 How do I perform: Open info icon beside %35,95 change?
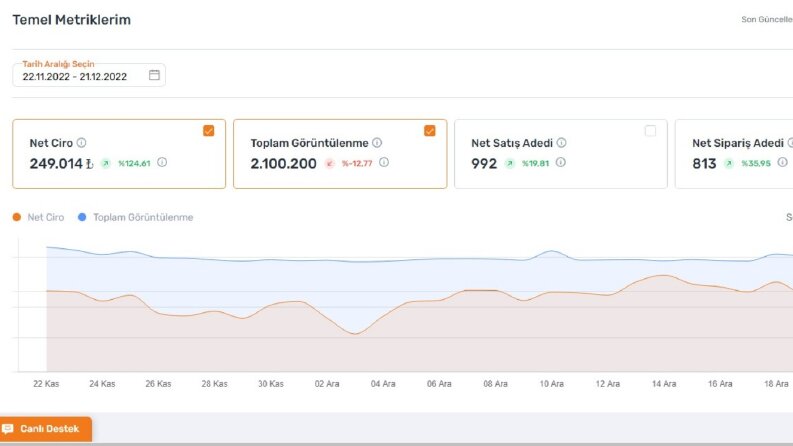tap(782, 162)
